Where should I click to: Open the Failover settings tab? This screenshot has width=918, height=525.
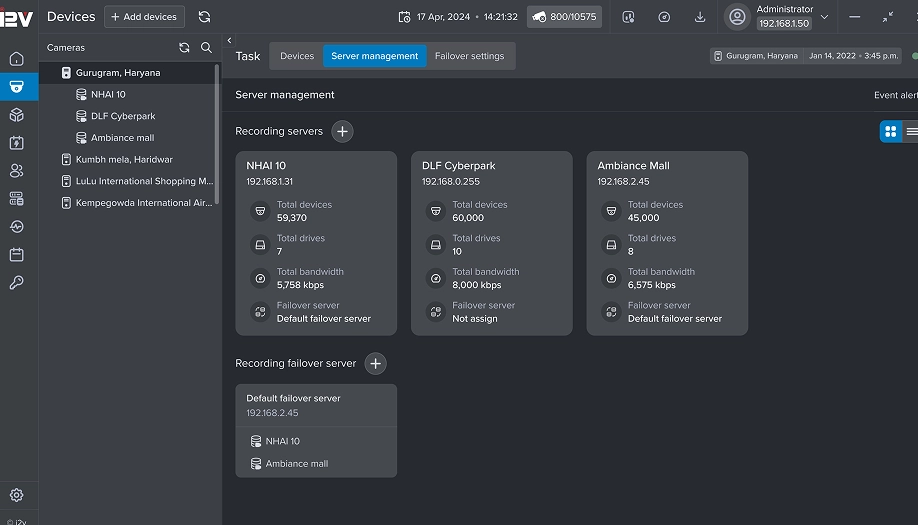coord(470,56)
